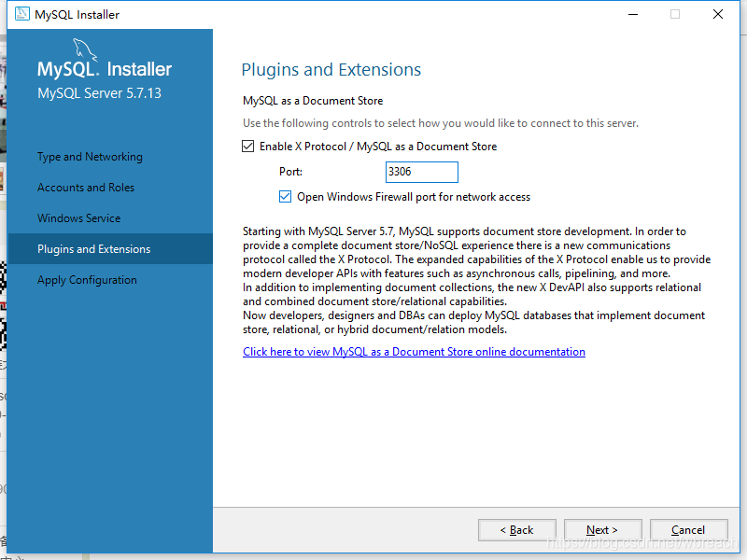
Task: Click the MySQL dolphin logo in sidebar
Action: pos(85,50)
